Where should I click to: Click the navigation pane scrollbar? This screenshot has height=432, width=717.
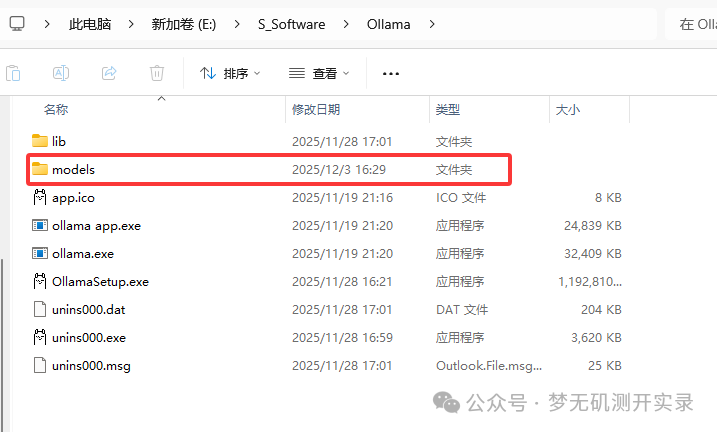click(x=2, y=345)
